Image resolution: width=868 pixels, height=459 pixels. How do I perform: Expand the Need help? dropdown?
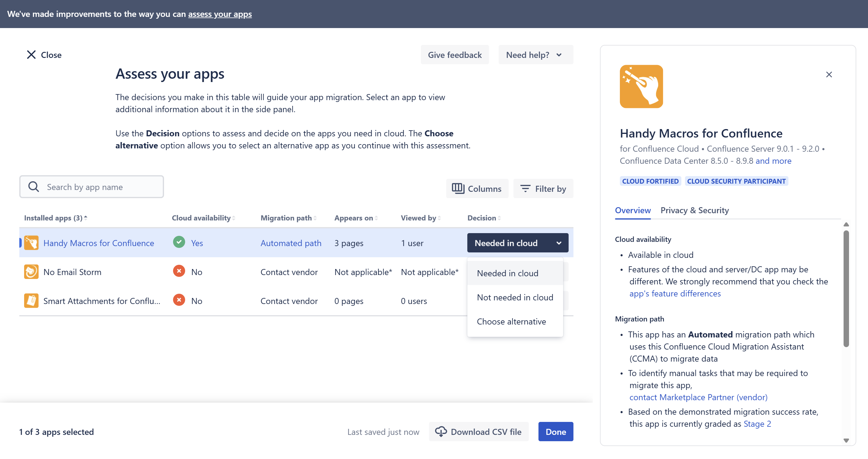535,55
